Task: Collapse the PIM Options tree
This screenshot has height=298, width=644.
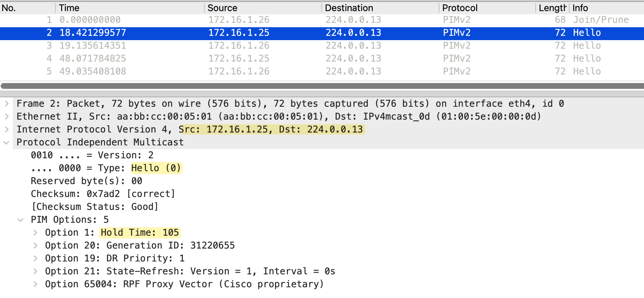Action: click(x=21, y=220)
